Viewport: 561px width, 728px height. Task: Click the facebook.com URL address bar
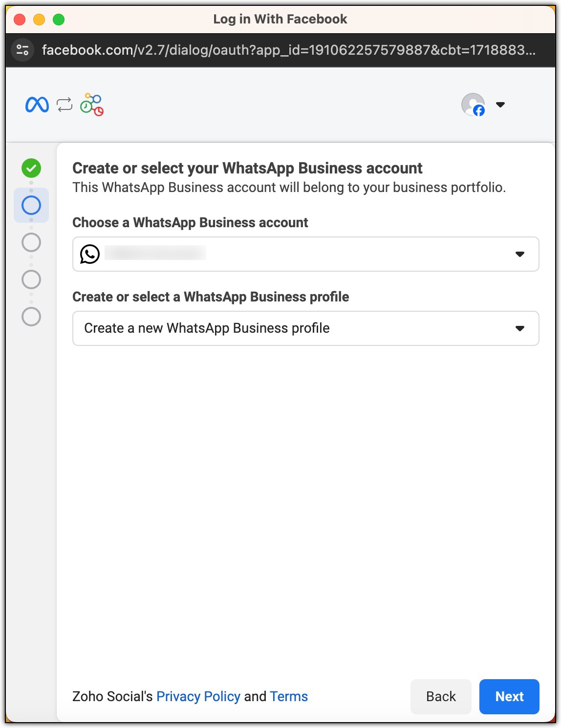point(289,50)
